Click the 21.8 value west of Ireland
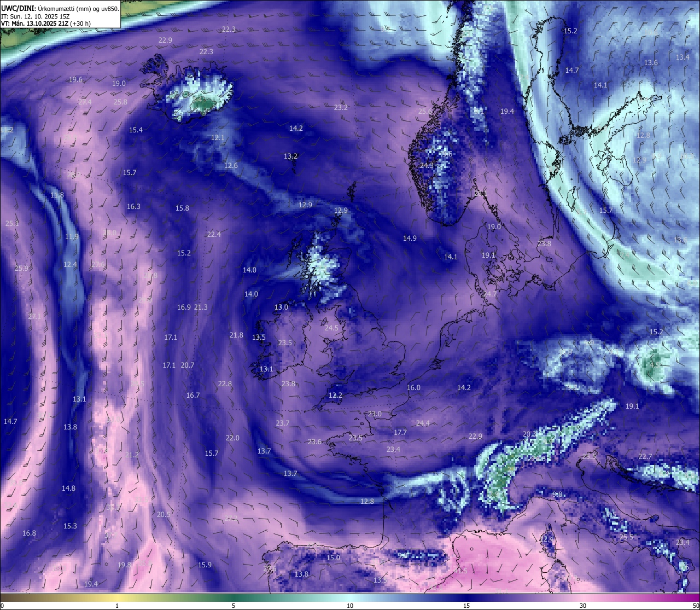This screenshot has width=700, height=610. [236, 335]
